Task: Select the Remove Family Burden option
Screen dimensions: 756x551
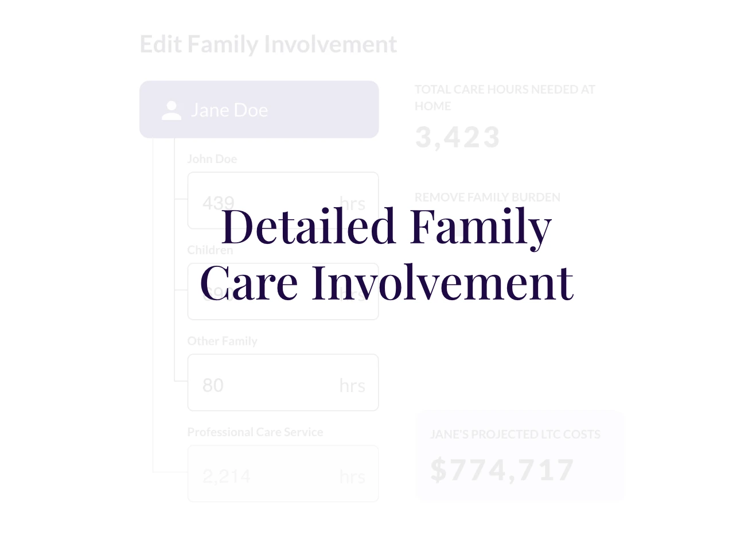Action: (x=487, y=197)
